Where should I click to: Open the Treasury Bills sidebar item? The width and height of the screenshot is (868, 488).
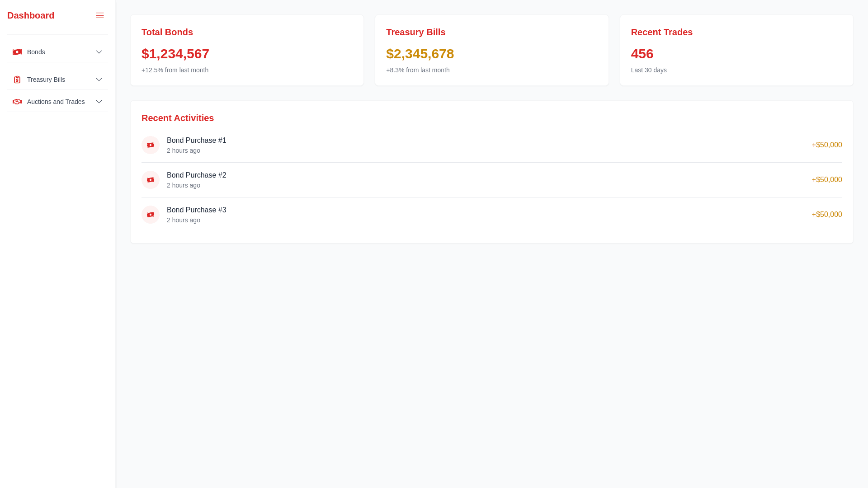46,80
